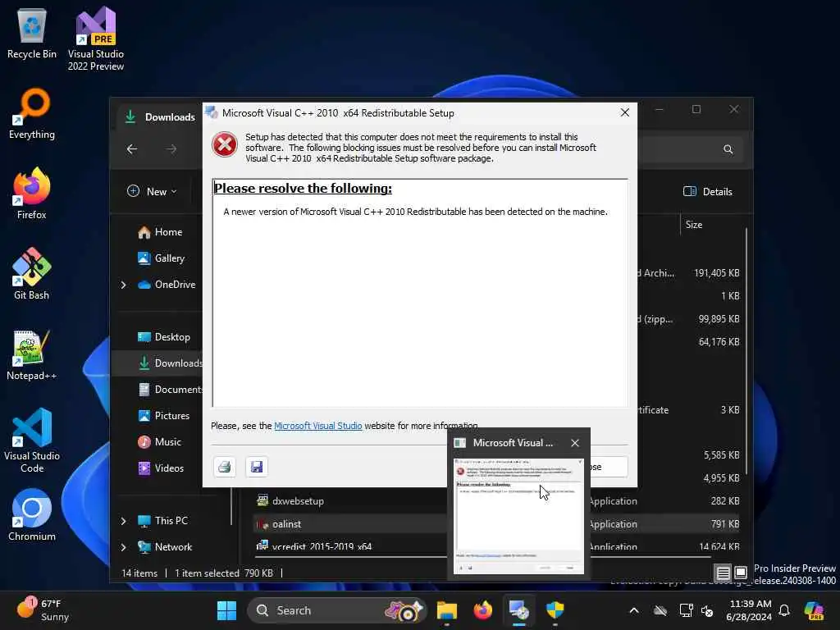
Task: Open the clock showing 11:39 AM
Action: click(x=750, y=610)
